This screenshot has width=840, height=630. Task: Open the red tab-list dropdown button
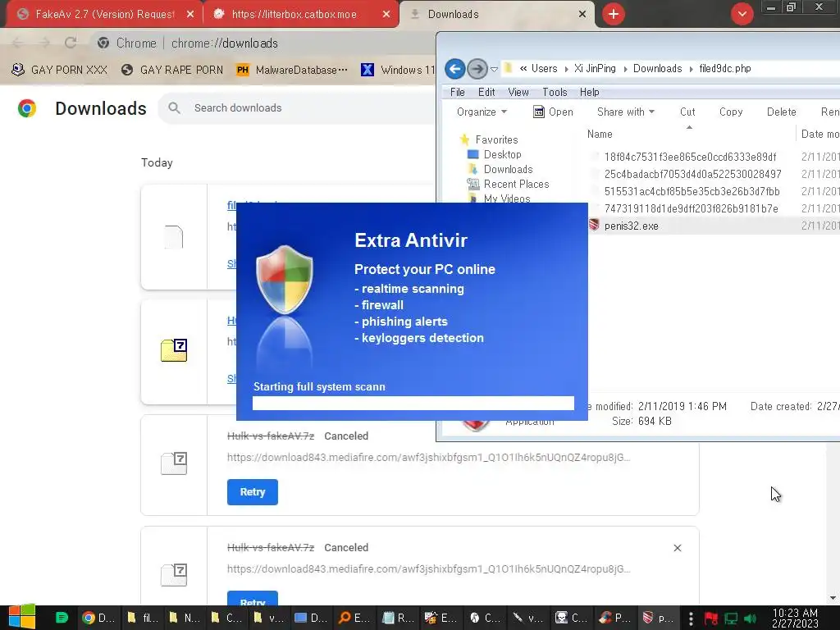742,14
